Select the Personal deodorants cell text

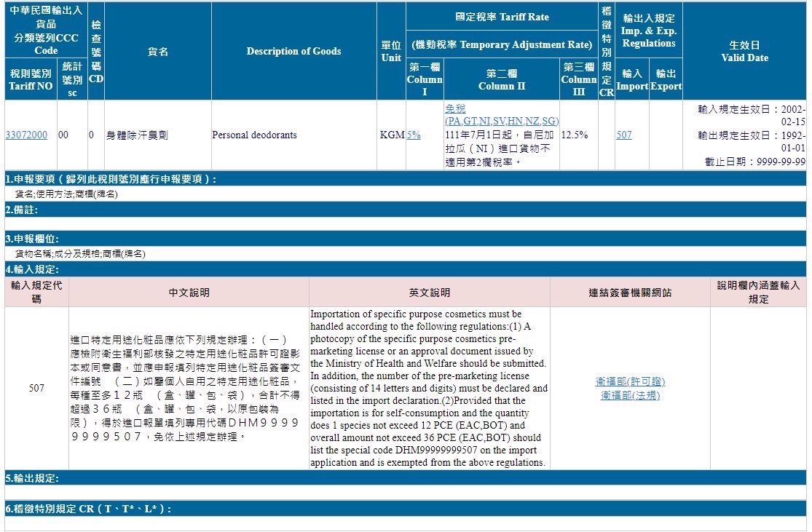click(x=254, y=135)
